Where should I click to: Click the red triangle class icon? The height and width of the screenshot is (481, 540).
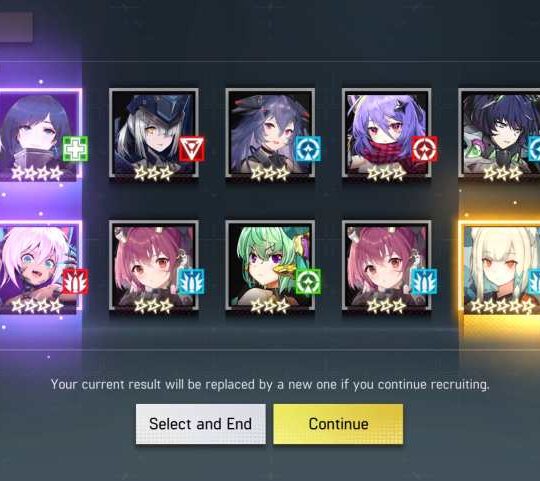[191, 149]
